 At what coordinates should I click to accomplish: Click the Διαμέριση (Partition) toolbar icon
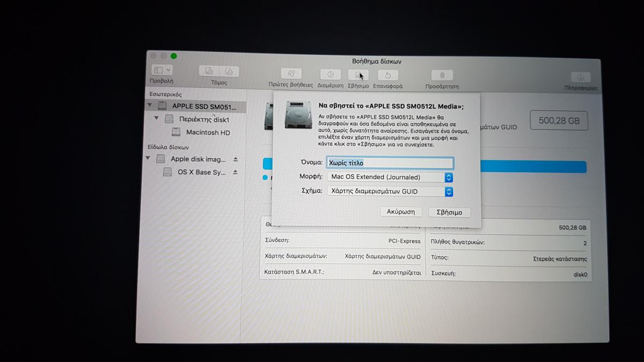click(331, 75)
